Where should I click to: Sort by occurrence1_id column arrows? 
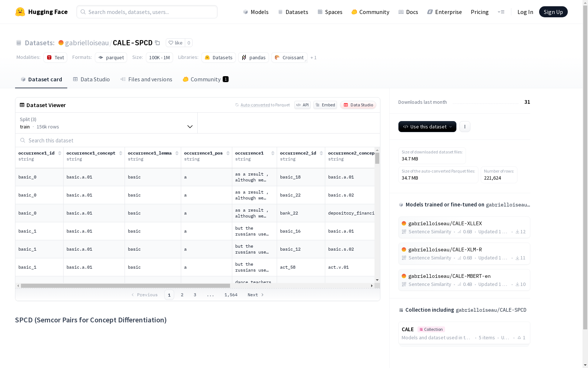click(60, 153)
